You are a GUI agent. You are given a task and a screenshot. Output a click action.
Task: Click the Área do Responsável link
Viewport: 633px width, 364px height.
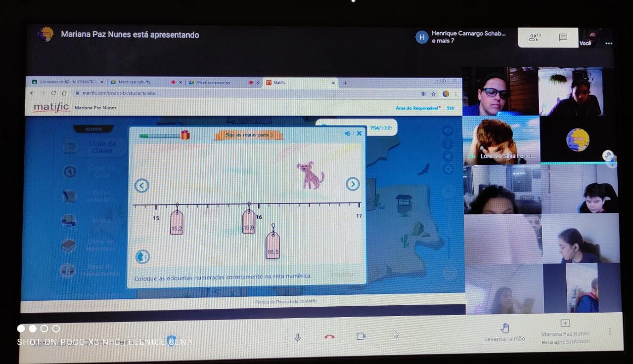click(417, 108)
